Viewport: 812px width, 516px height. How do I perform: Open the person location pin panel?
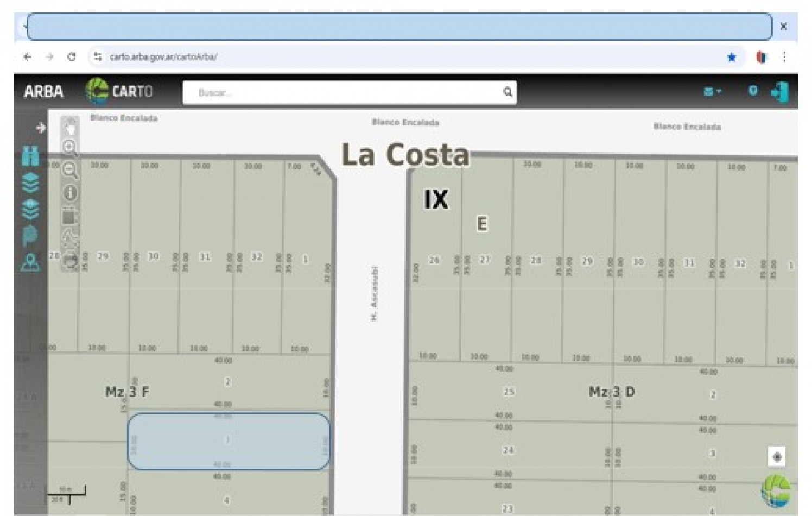30,262
